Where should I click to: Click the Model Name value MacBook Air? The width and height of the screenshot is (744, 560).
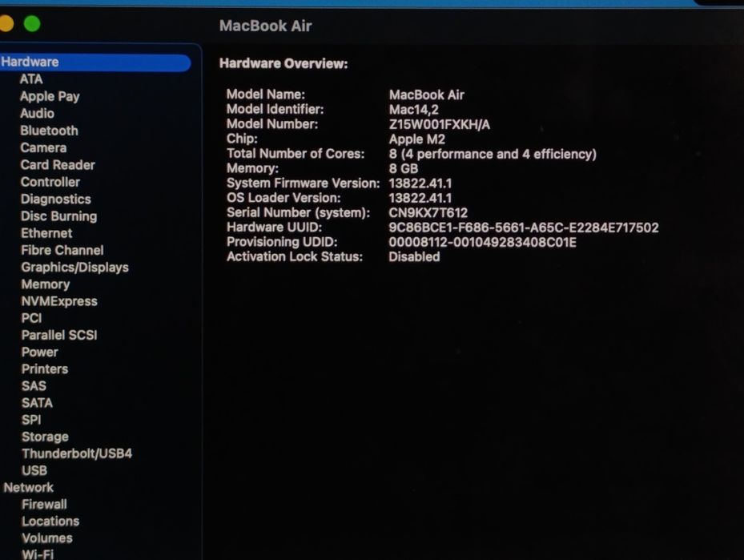pos(427,95)
